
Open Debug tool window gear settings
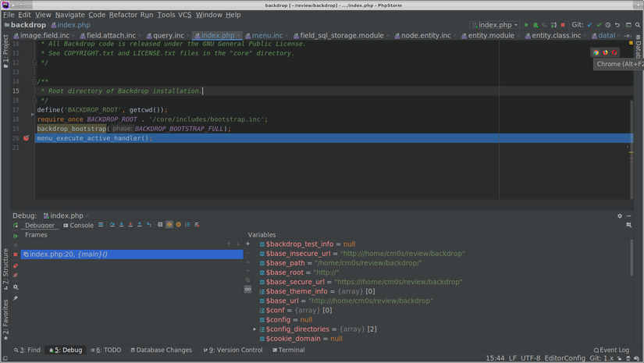point(620,215)
